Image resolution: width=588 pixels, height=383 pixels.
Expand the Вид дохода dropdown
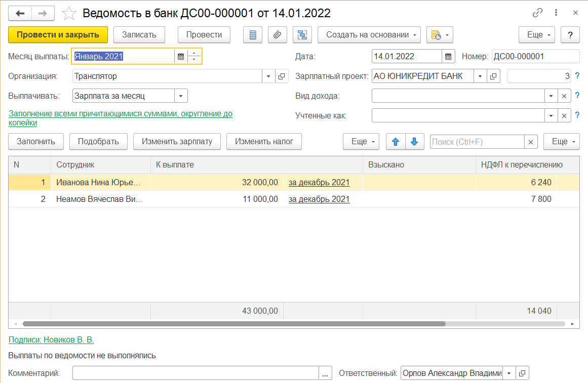pyautogui.click(x=551, y=96)
